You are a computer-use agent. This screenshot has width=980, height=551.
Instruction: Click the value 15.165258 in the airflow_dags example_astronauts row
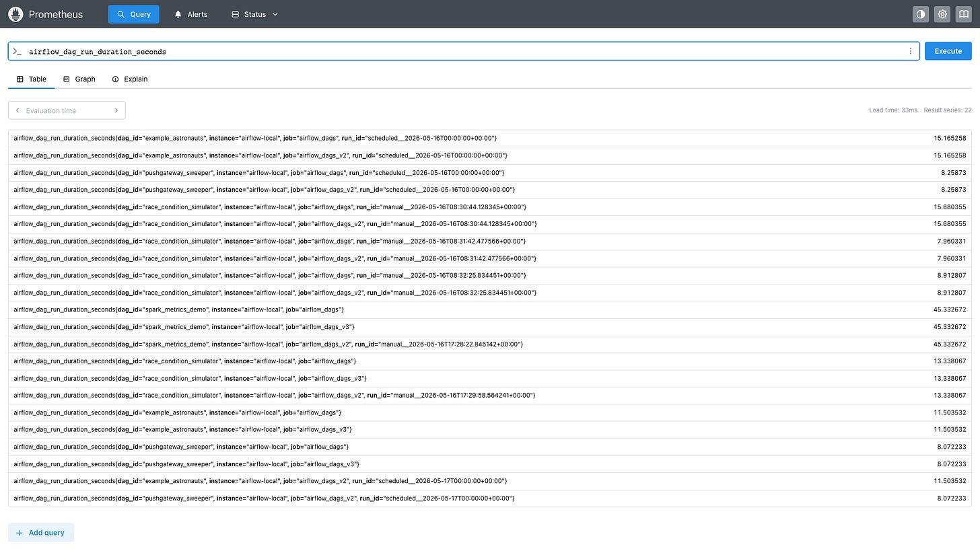(x=950, y=138)
